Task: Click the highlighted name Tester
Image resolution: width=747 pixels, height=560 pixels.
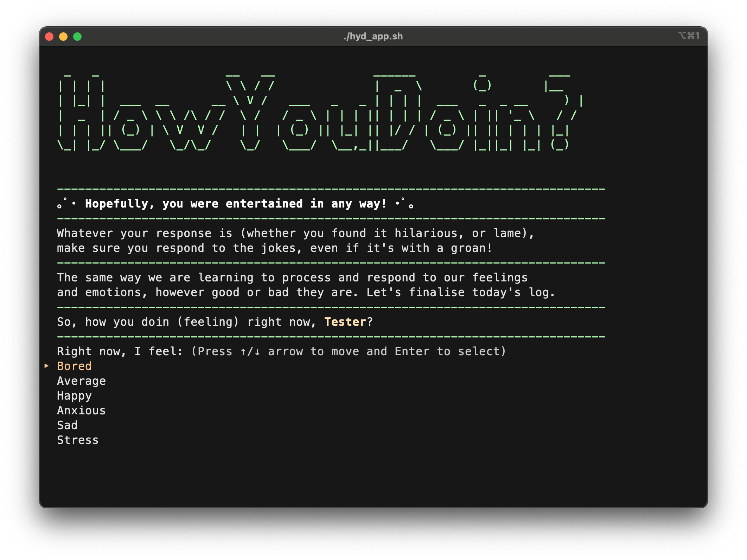Action: pyautogui.click(x=345, y=322)
